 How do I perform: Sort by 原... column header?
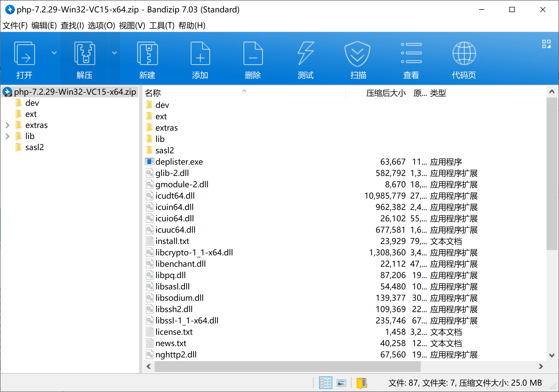click(x=418, y=93)
